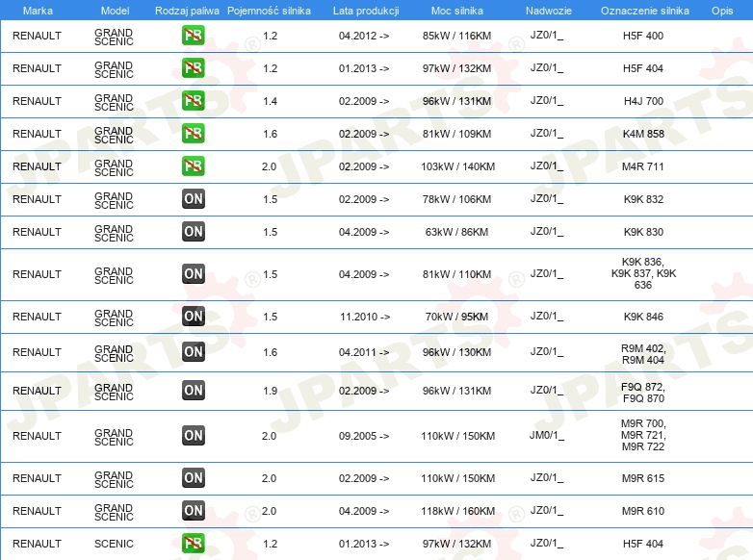Click the 96kW / 131KM cell in H4J 700 row
The image size is (753, 560).
[456, 101]
